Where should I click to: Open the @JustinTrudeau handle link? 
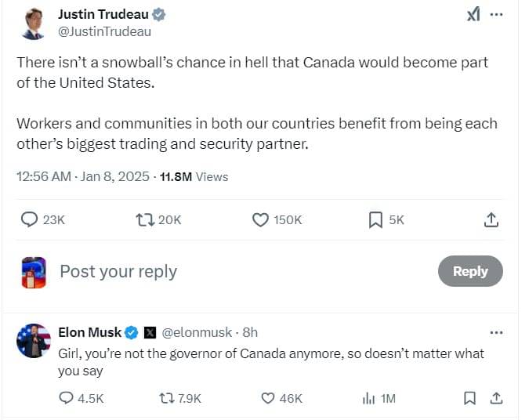coord(105,32)
